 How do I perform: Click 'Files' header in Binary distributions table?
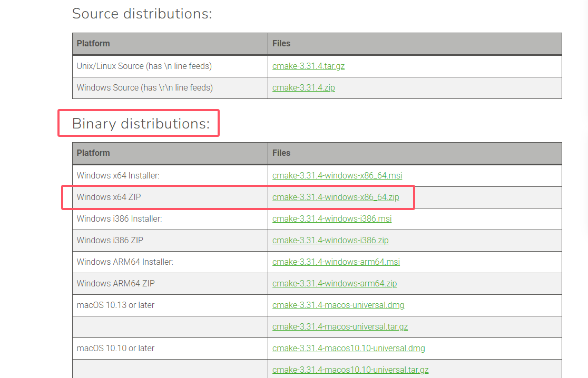pyautogui.click(x=415, y=153)
